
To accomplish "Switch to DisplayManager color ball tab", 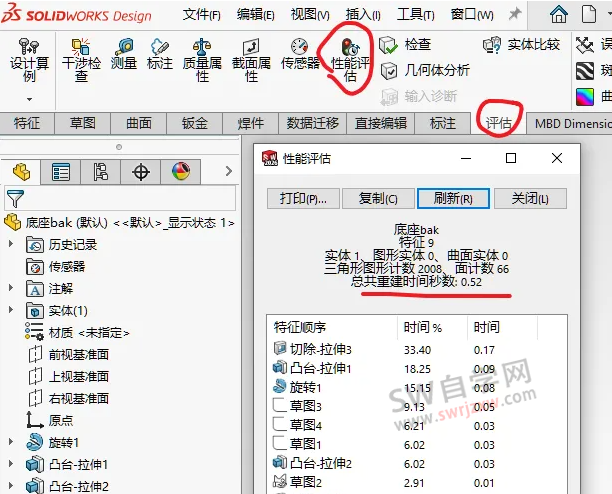I will pos(181,172).
